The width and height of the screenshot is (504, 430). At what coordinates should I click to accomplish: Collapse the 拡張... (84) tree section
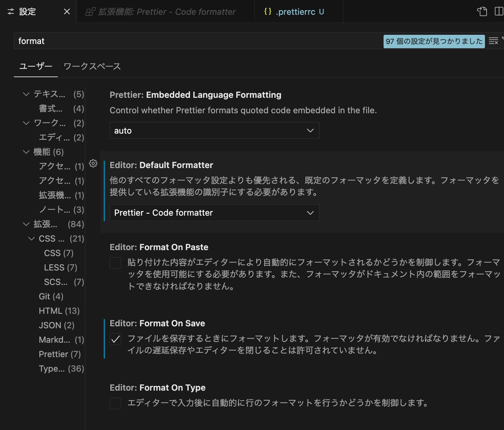[x=26, y=224]
